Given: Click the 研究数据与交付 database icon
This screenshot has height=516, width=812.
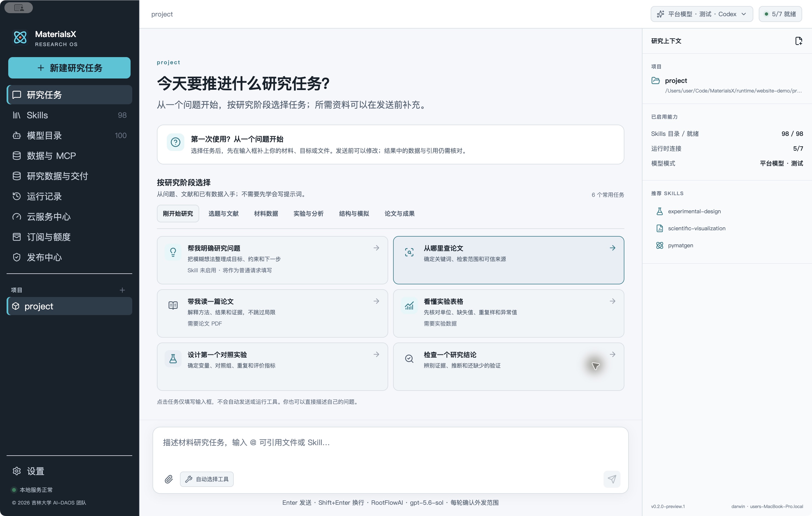Looking at the screenshot, I should [16, 176].
